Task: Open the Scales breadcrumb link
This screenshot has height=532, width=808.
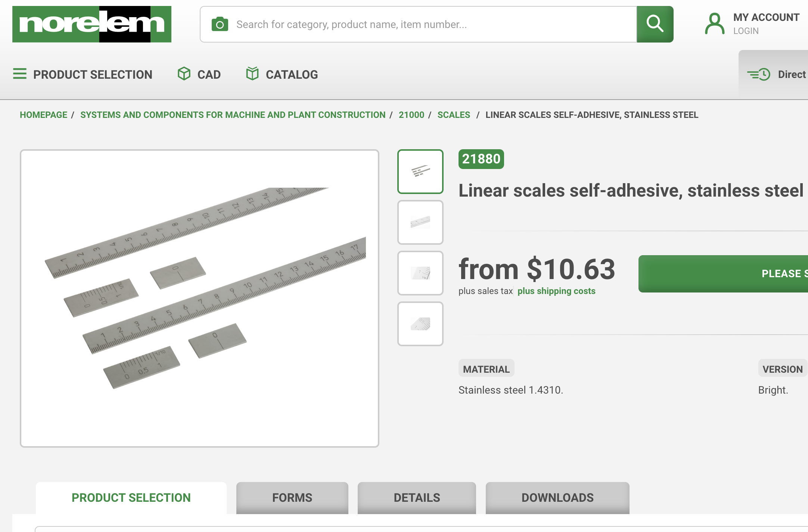Action: coord(454,115)
